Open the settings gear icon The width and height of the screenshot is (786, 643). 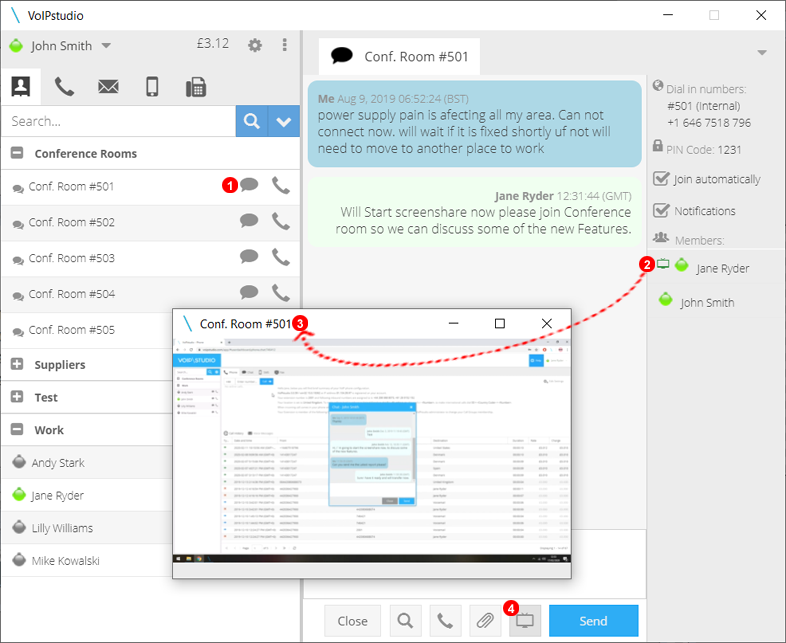tap(255, 45)
